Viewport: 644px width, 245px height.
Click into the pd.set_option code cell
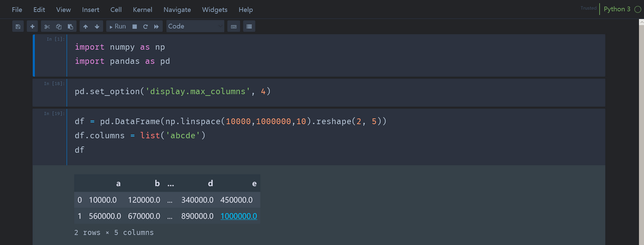coord(306,92)
